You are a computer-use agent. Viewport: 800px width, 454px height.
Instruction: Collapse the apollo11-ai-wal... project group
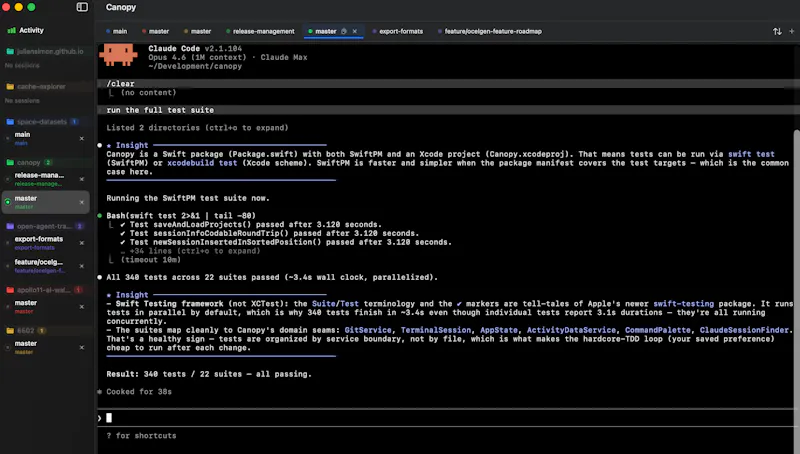click(x=44, y=290)
